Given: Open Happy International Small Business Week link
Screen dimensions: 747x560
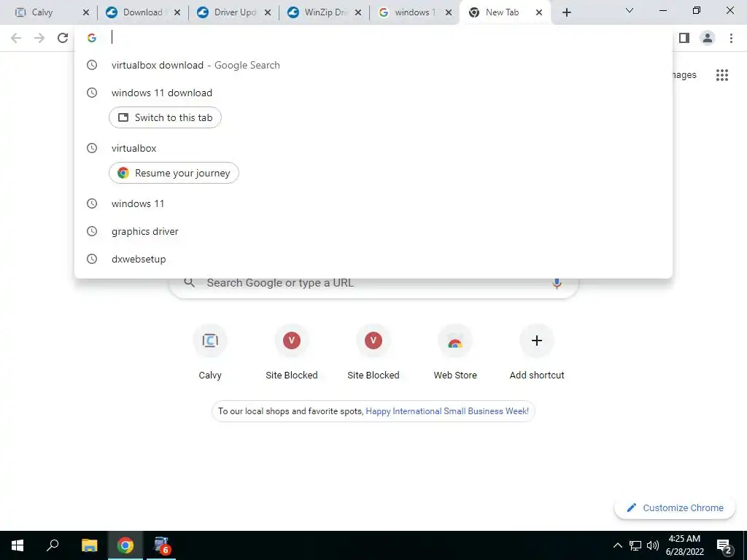Looking at the screenshot, I should (x=447, y=411).
